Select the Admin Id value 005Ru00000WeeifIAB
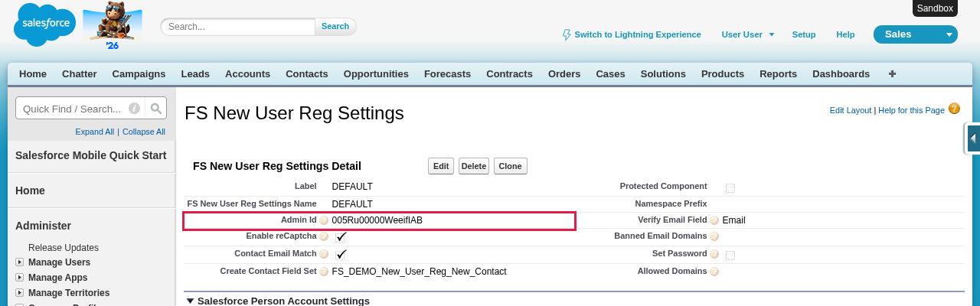 (x=377, y=220)
